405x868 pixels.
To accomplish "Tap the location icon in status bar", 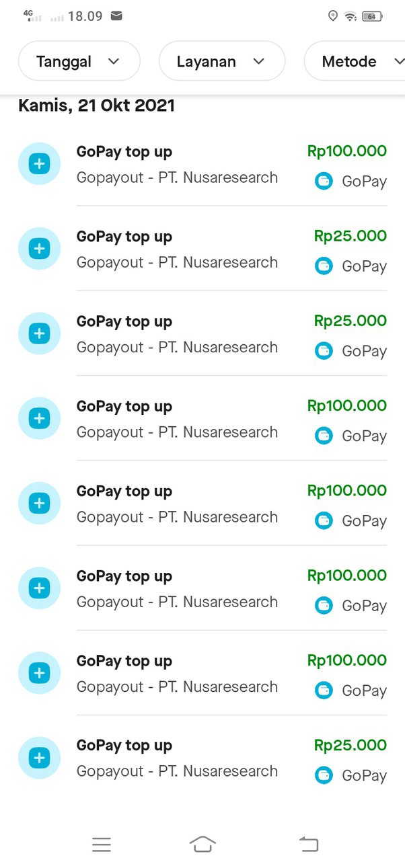I will click(x=333, y=15).
